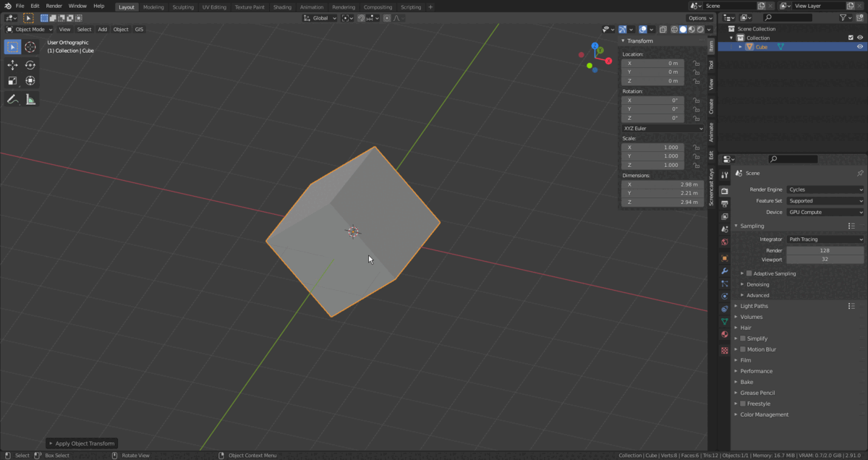This screenshot has height=460, width=868.
Task: Exclude Collection using its outliner checkbox
Action: [x=851, y=38]
